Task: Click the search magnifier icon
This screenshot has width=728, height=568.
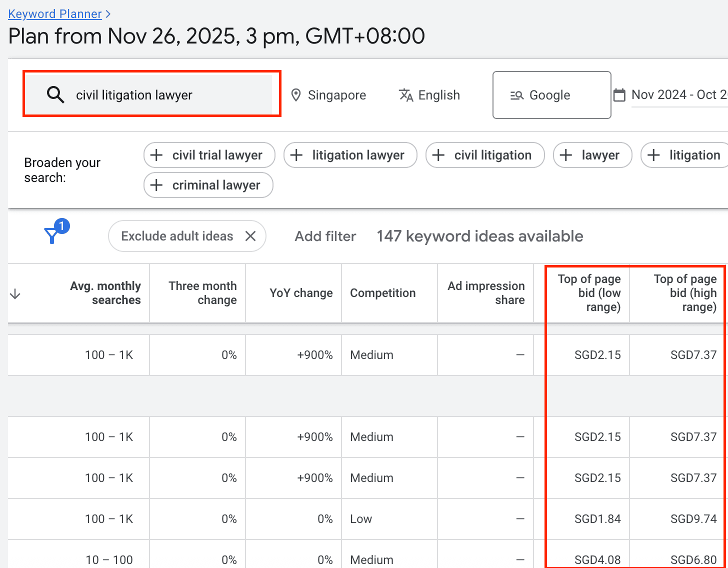Action: tap(55, 94)
